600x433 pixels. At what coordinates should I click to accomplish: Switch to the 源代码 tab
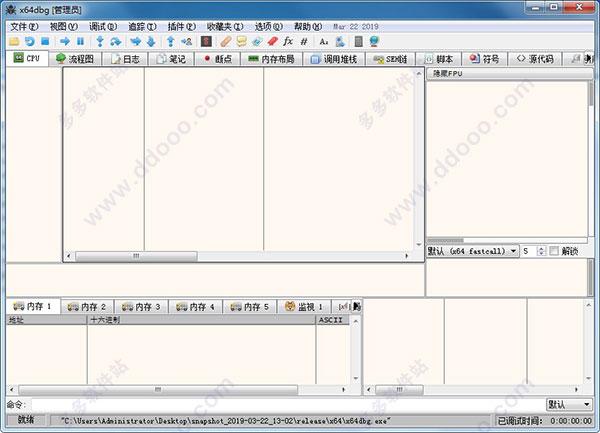pos(535,59)
